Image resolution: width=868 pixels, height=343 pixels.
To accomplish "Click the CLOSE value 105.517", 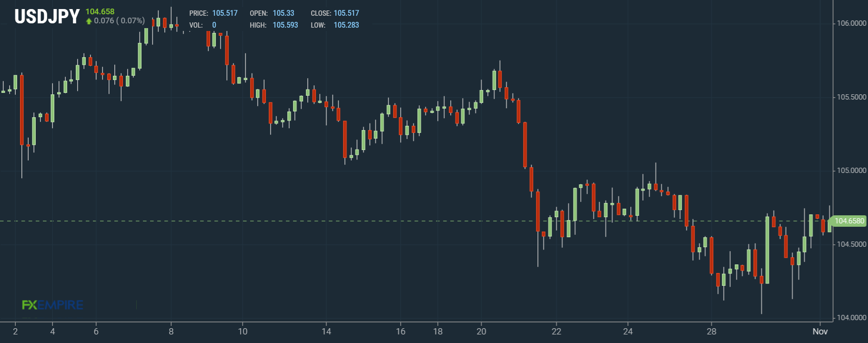I will point(346,13).
